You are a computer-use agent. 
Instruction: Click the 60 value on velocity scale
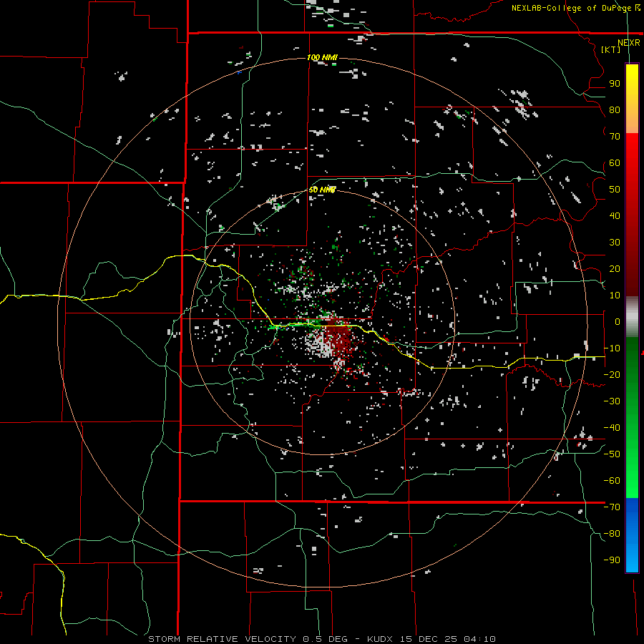(615, 162)
